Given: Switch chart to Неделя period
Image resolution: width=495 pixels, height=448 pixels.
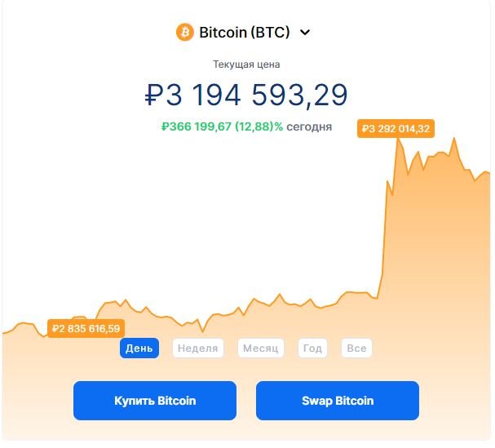Looking at the screenshot, I should pos(198,348).
